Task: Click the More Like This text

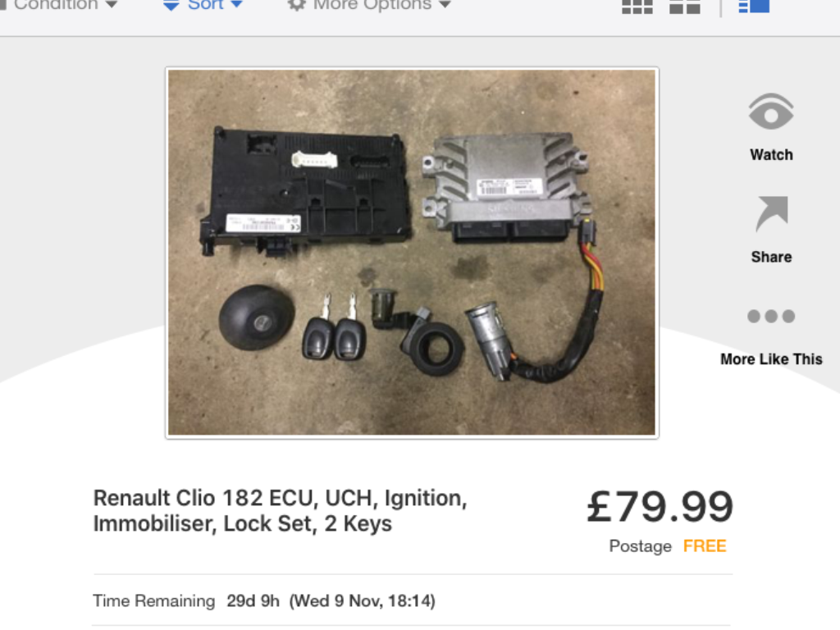Action: pos(771,359)
